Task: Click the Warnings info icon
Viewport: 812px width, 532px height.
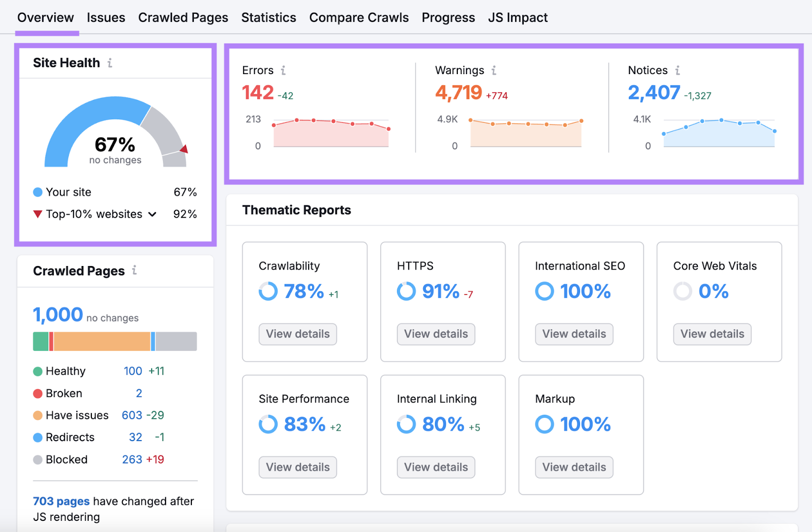Action: [x=494, y=71]
